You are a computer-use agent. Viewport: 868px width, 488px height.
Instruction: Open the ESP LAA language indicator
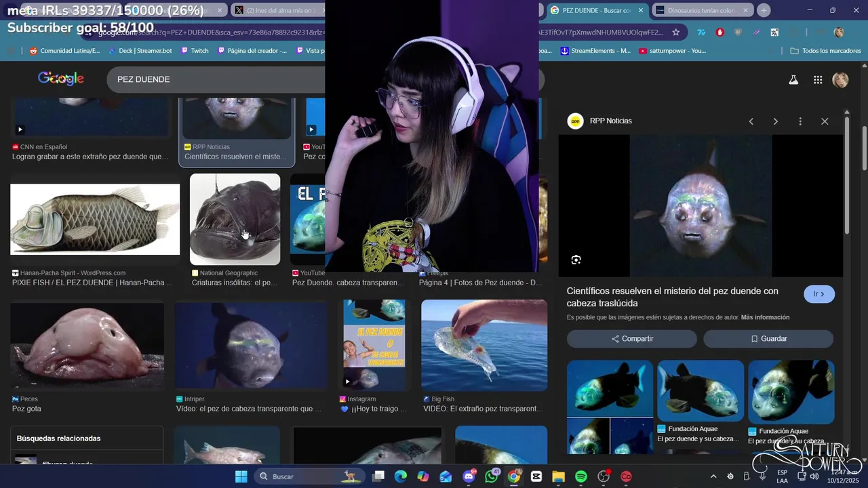point(782,476)
